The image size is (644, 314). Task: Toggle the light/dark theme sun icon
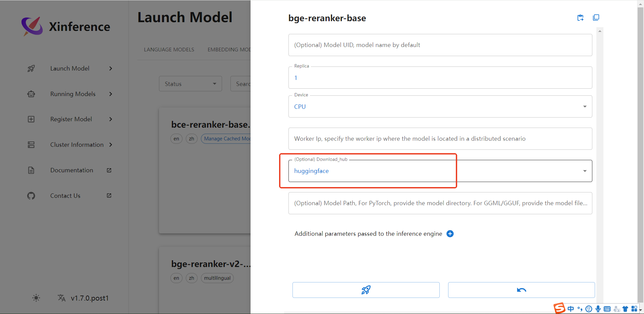[36, 298]
